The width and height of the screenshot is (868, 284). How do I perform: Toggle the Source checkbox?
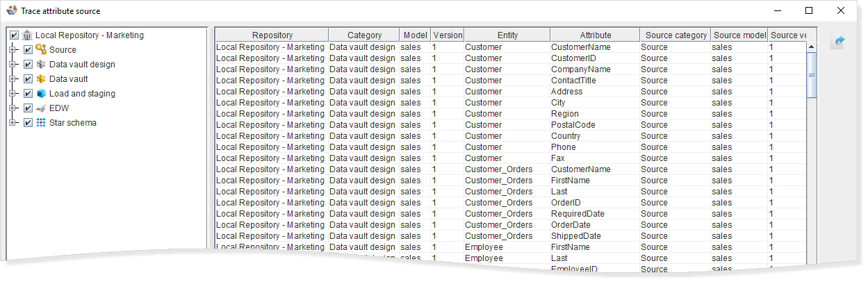click(x=28, y=50)
